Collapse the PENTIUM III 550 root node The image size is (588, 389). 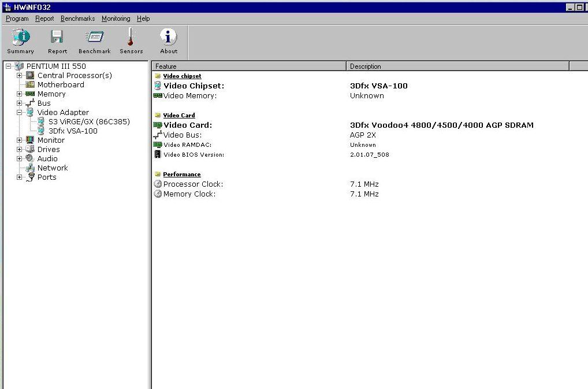tap(8, 66)
